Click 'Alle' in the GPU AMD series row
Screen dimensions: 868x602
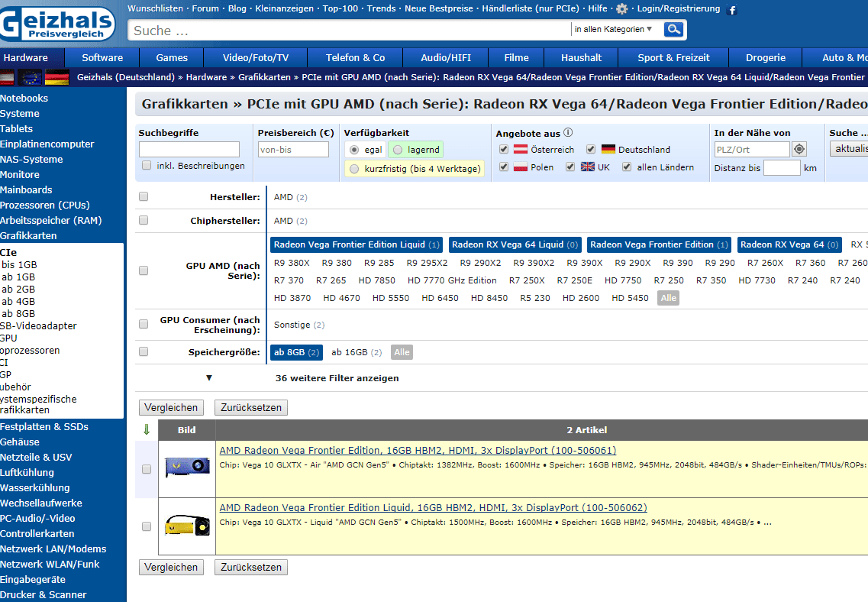(669, 298)
